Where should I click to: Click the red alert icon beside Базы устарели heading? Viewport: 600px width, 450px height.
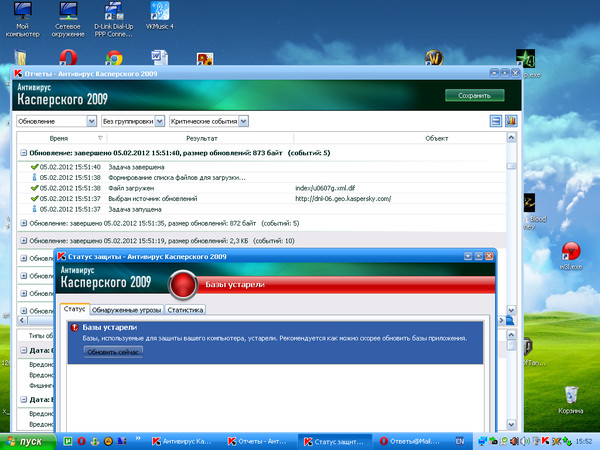75,327
